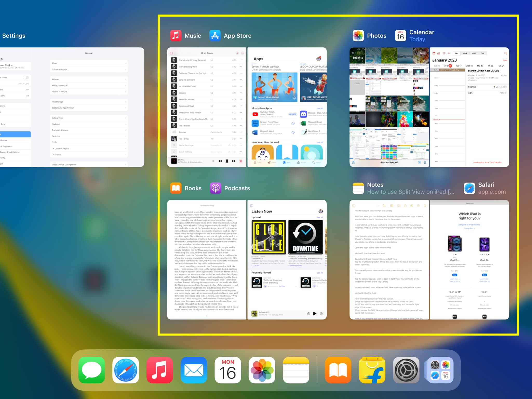
Task: Open iPad Storage in Settings
Action: [89, 102]
